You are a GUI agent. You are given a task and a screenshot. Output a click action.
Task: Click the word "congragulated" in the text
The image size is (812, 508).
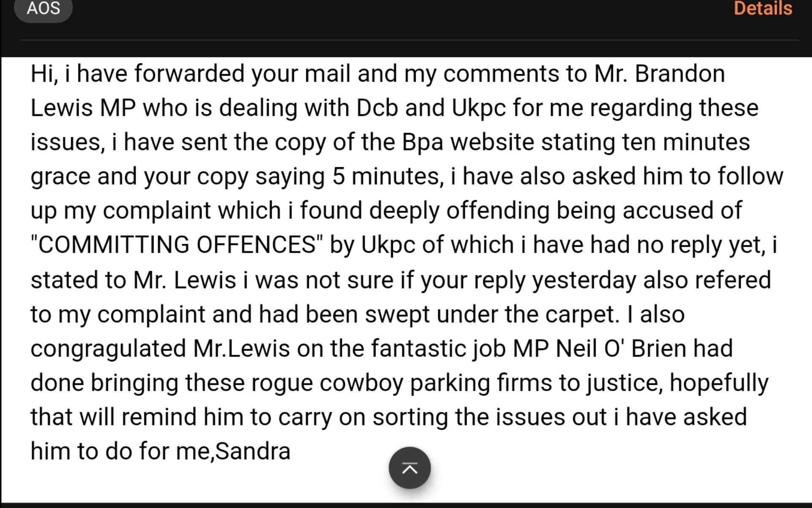108,348
